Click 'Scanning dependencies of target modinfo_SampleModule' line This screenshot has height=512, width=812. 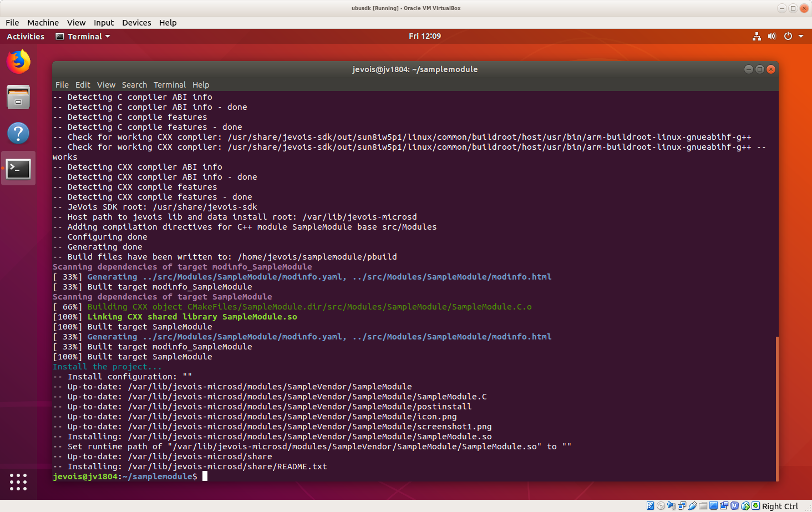[182, 267]
